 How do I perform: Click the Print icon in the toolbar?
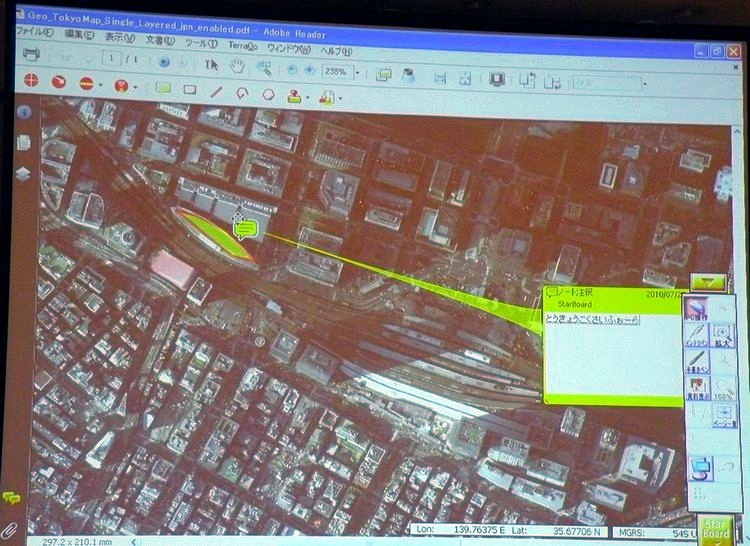pos(32,54)
